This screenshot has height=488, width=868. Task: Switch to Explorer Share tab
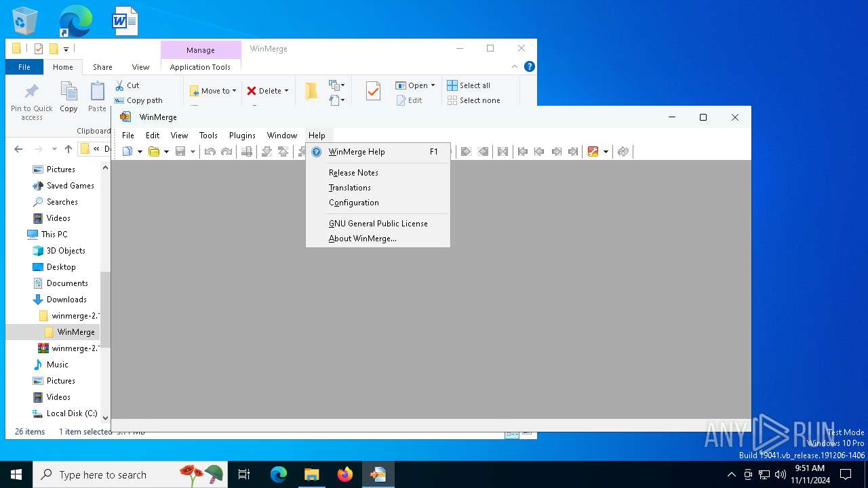click(103, 67)
